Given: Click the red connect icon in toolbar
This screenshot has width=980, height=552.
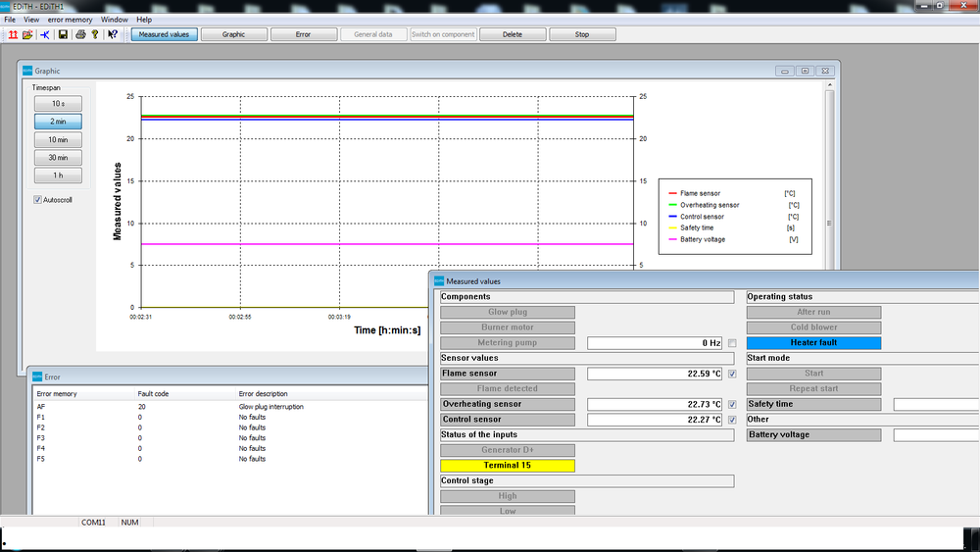Looking at the screenshot, I should click(13, 34).
